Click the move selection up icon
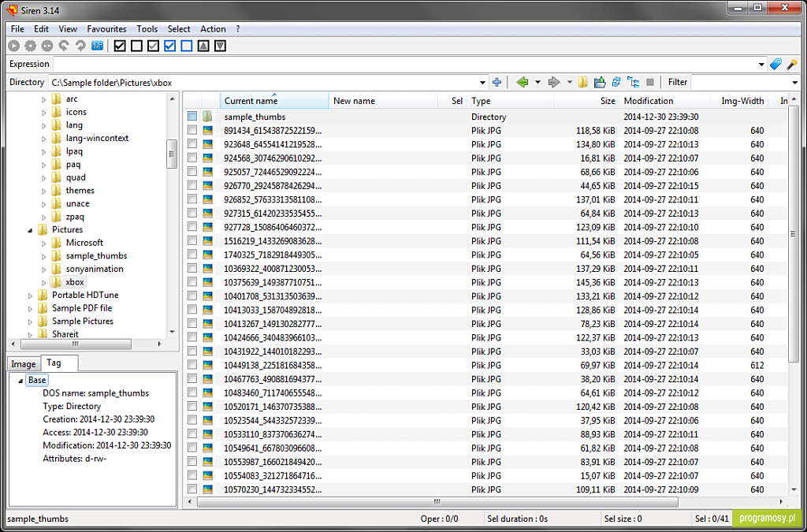 click(x=203, y=46)
